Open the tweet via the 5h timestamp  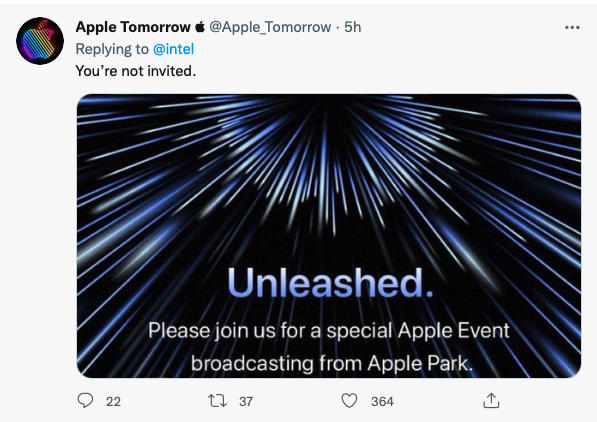click(x=353, y=27)
